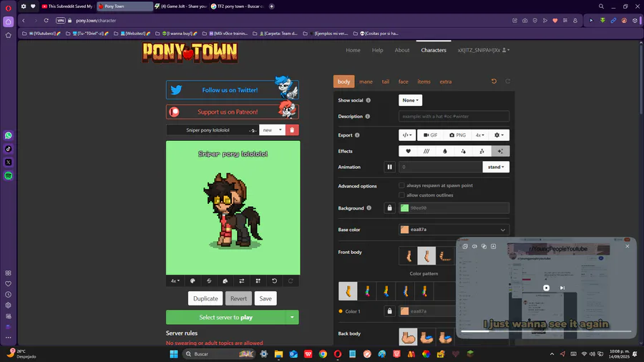This screenshot has height=362, width=644.
Task: Click the strikethrough S icon under preview
Action: pos(209,280)
